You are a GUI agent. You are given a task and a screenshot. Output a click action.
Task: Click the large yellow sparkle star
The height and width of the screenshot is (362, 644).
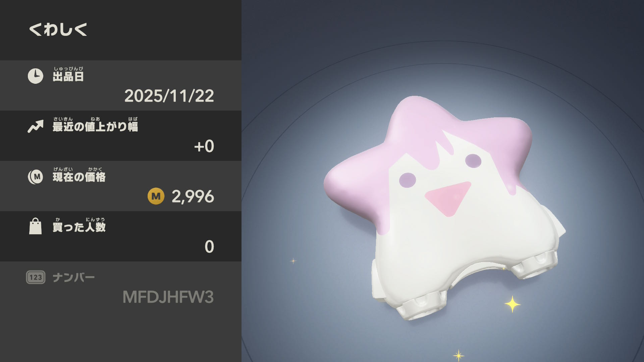click(513, 304)
